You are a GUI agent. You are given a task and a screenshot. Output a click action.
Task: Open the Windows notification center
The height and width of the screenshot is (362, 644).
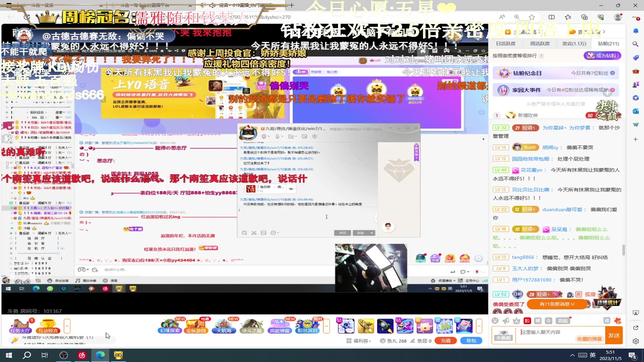coord(633,356)
